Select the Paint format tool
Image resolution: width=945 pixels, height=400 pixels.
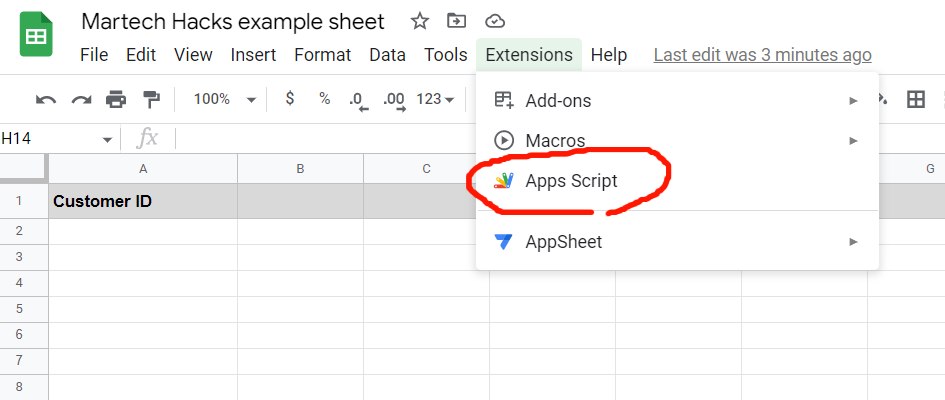(151, 99)
